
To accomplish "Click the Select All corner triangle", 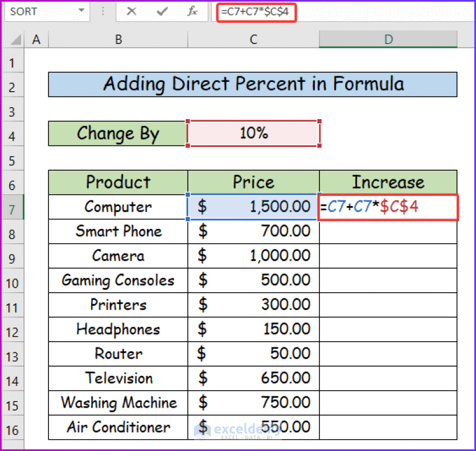I will pos(15,40).
